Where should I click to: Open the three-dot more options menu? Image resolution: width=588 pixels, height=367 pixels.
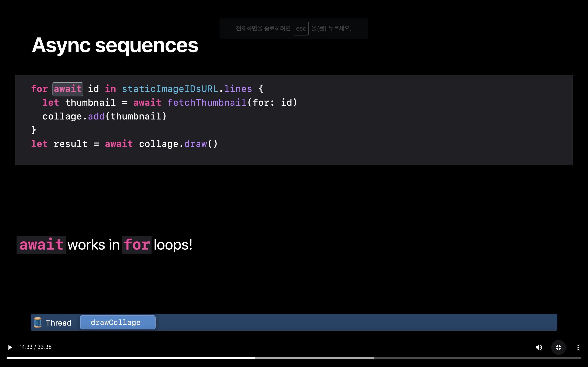pyautogui.click(x=578, y=347)
